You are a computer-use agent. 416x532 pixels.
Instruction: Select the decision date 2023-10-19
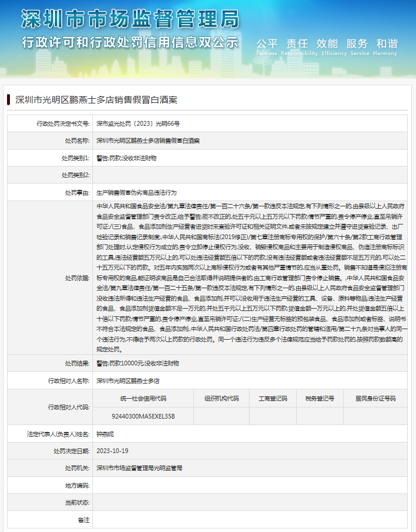point(112,451)
